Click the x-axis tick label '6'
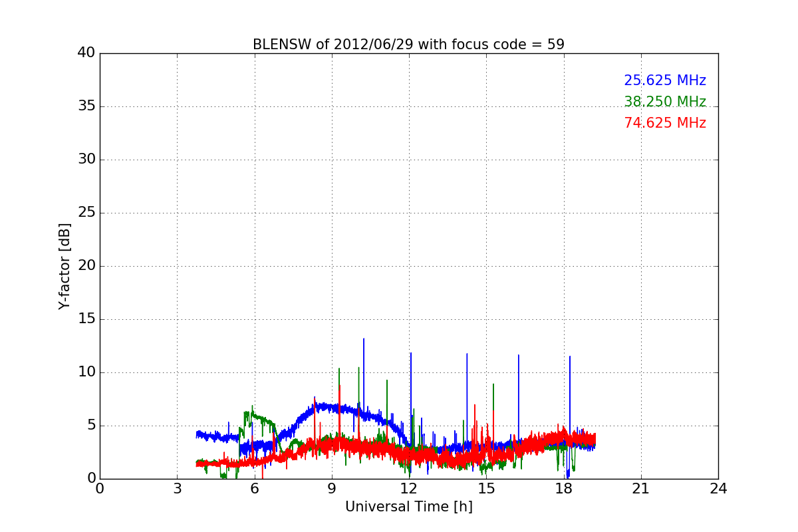 [254, 489]
